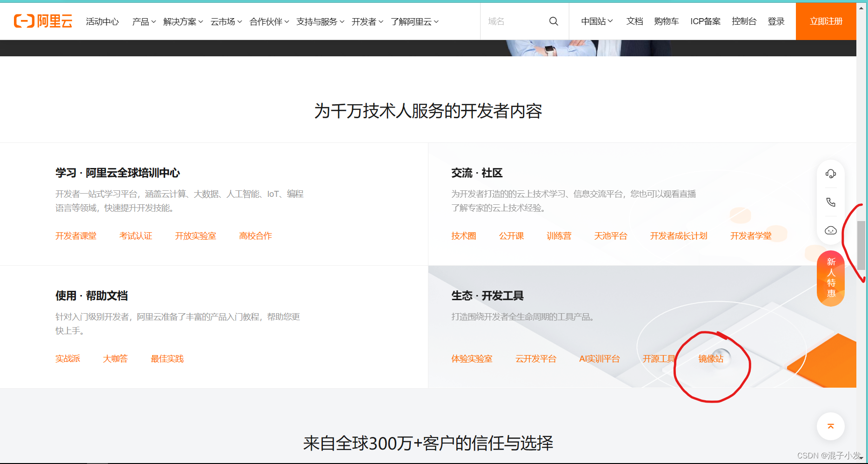Click the phone contact icon
This screenshot has height=464, width=868.
[x=831, y=202]
